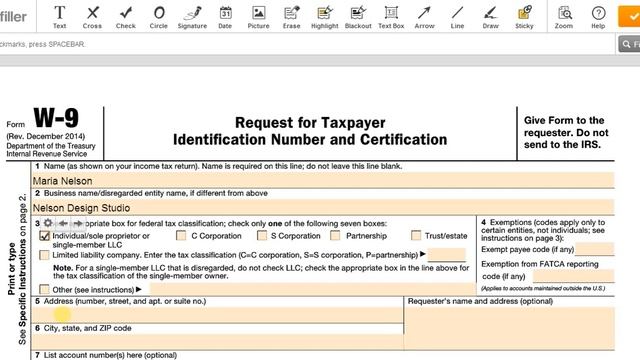
Task: Activate the Erase tool
Action: coord(291,17)
